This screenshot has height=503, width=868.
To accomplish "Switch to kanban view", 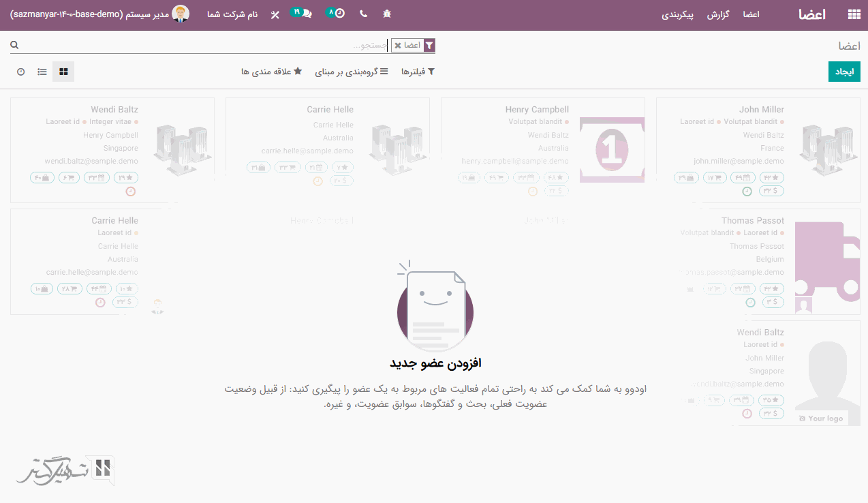I will 63,72.
